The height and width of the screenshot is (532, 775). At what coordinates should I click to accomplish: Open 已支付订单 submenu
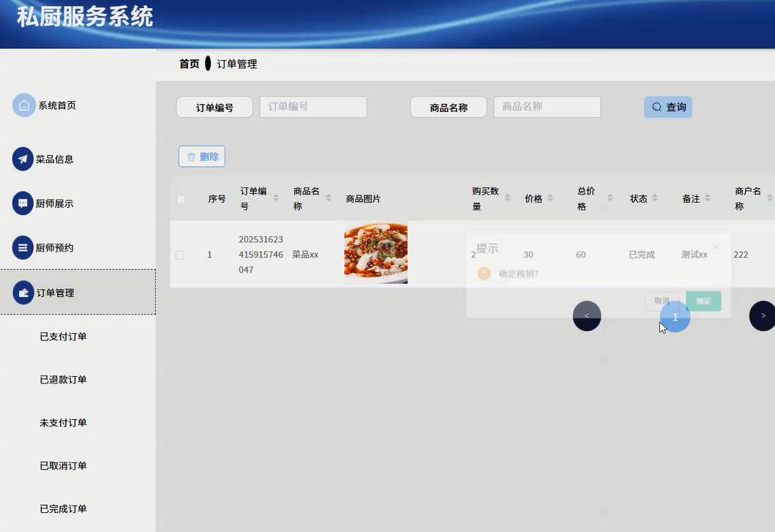63,336
